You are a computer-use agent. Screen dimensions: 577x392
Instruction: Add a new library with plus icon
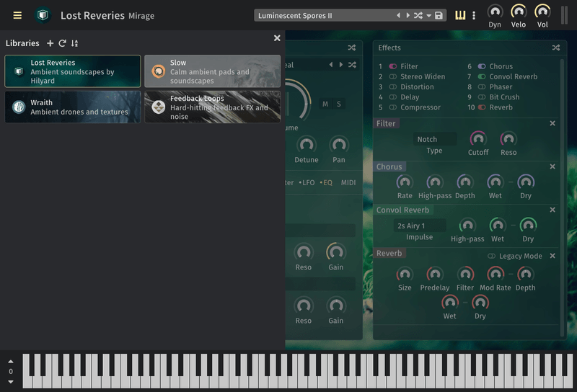tap(50, 43)
